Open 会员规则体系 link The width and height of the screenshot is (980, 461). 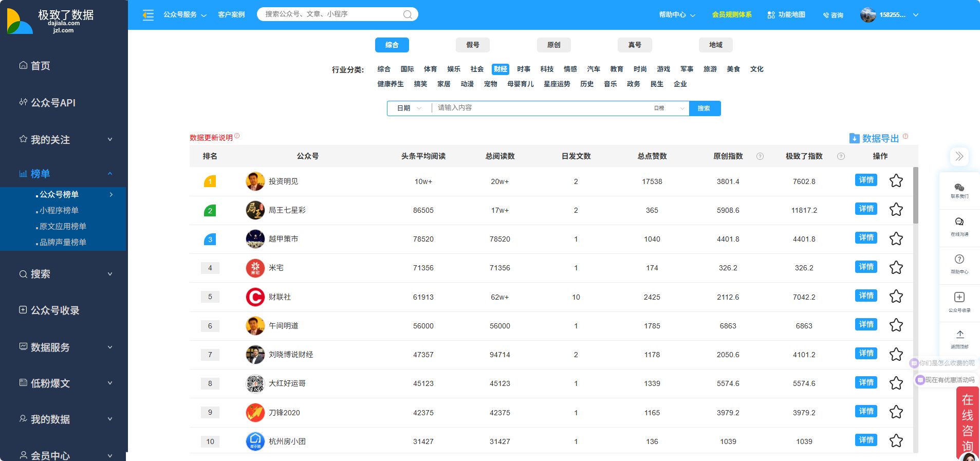coord(732,15)
